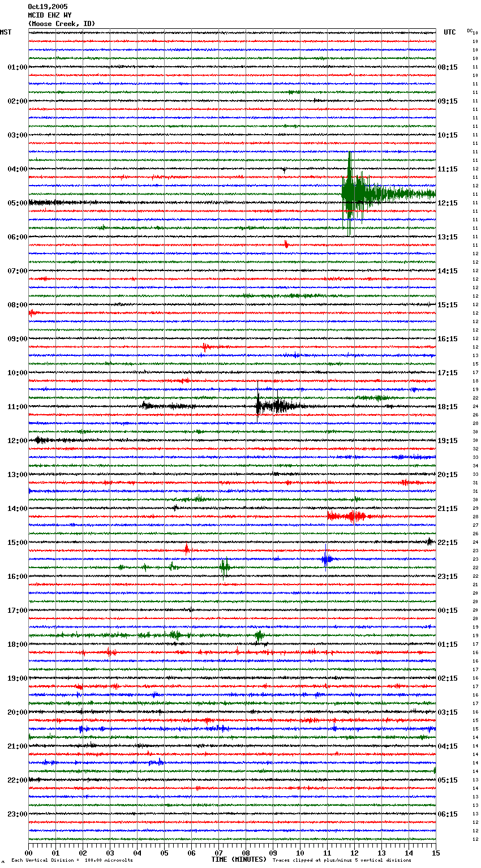Viewport: 481px width, 868px height.
Task: Click the 11:15 UTC time label
Action: 448,169
